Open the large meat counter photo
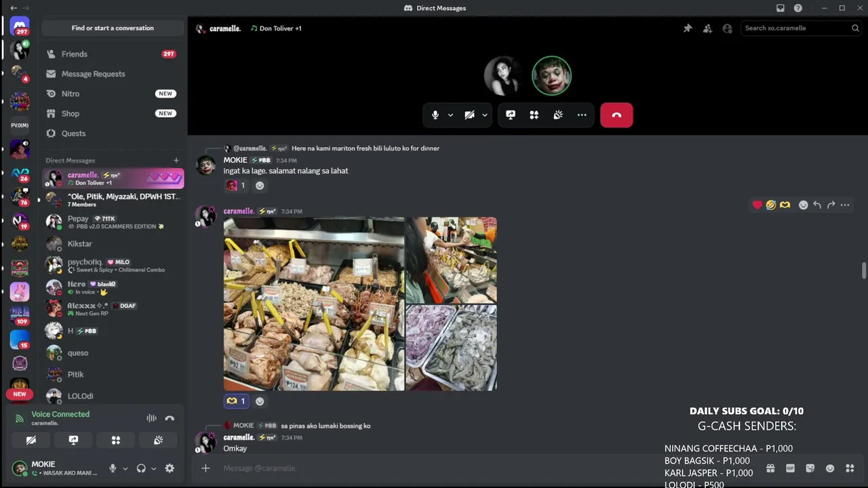 pos(314,304)
